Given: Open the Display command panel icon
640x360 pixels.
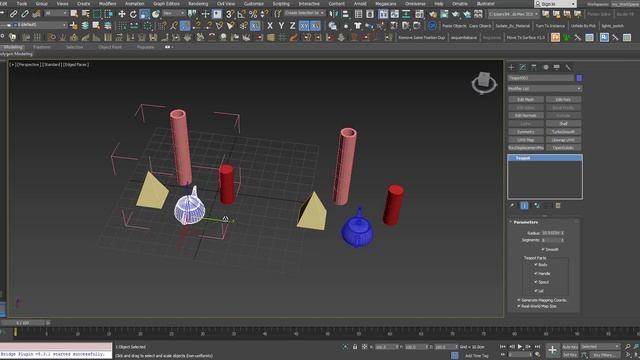Looking at the screenshot, I should tap(557, 67).
